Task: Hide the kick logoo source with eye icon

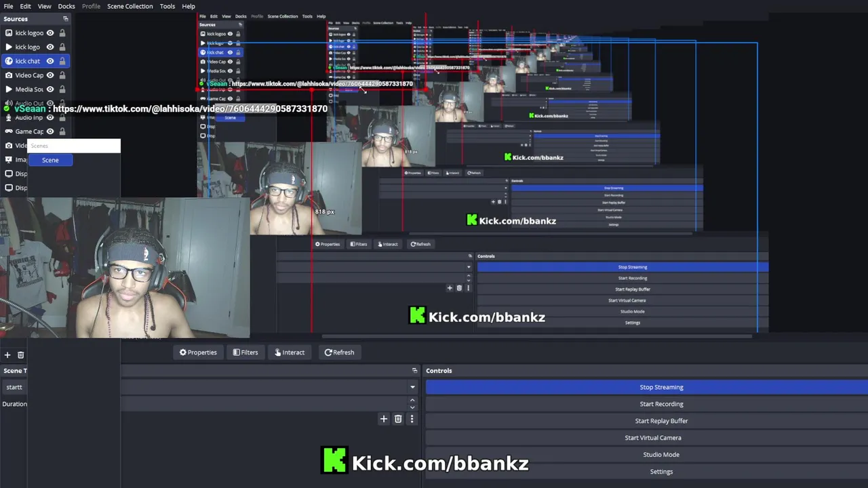Action: pos(50,33)
